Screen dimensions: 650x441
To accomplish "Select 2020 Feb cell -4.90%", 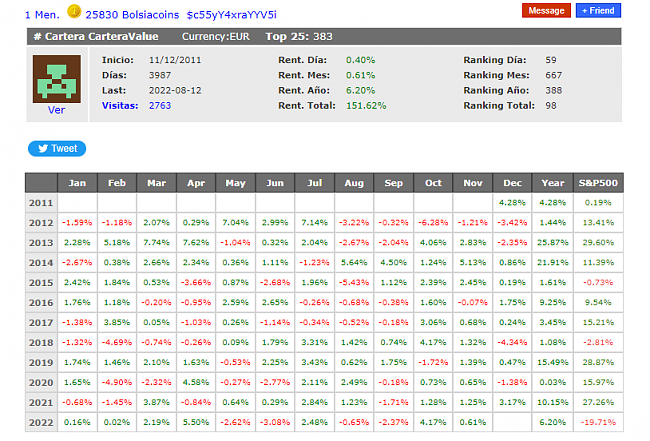I will (x=117, y=382).
